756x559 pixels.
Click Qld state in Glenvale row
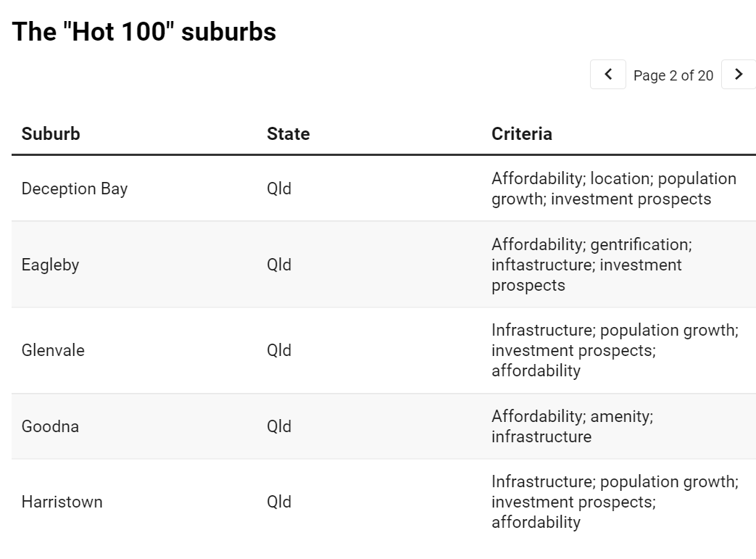(x=279, y=350)
